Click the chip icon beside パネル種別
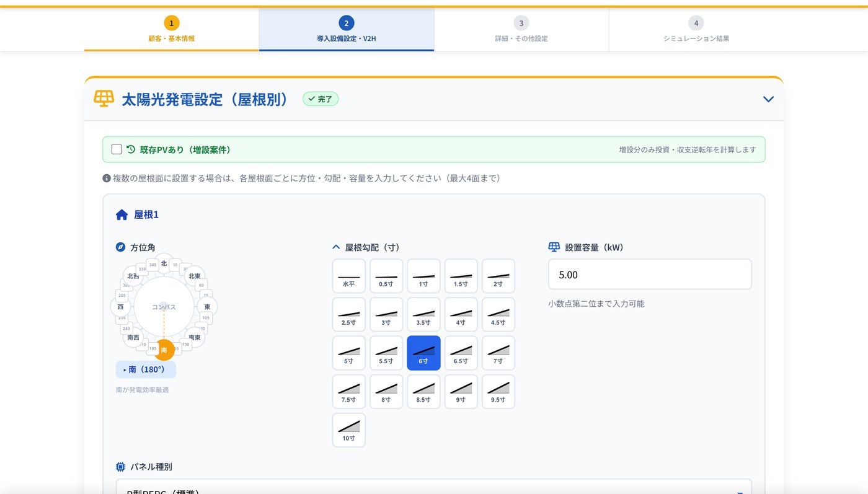The image size is (868, 494). coord(121,467)
